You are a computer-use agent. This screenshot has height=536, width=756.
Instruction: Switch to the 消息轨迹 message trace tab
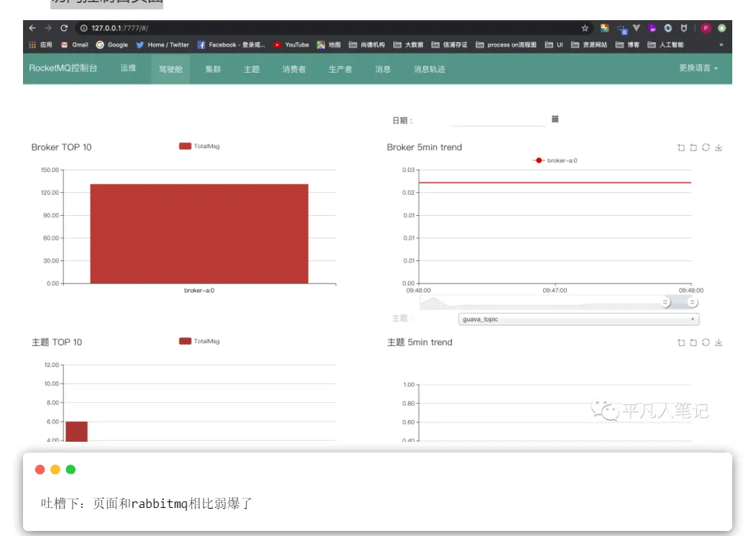click(429, 69)
